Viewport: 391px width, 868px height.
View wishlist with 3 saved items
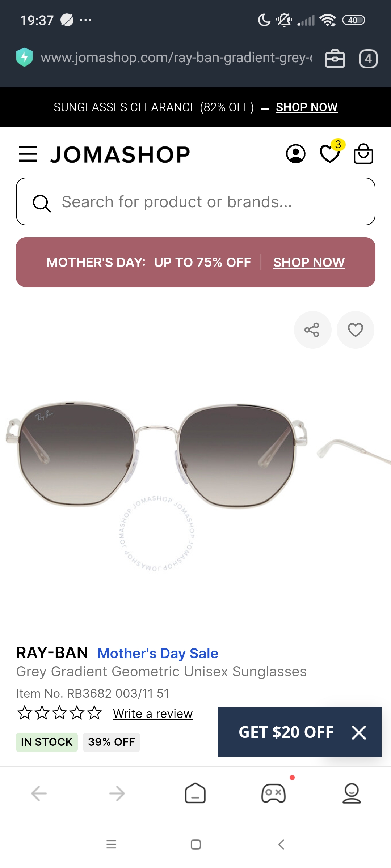(331, 153)
